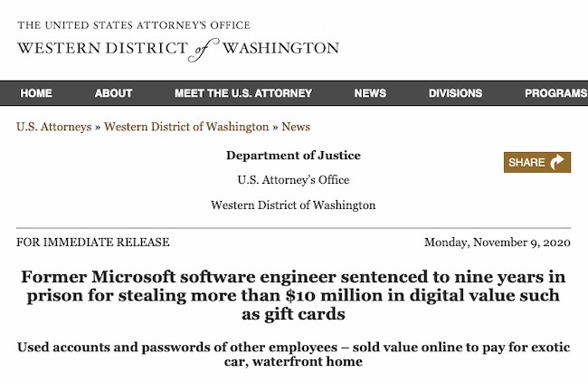Follow the U.S. Attorneys breadcrumb link

click(53, 127)
